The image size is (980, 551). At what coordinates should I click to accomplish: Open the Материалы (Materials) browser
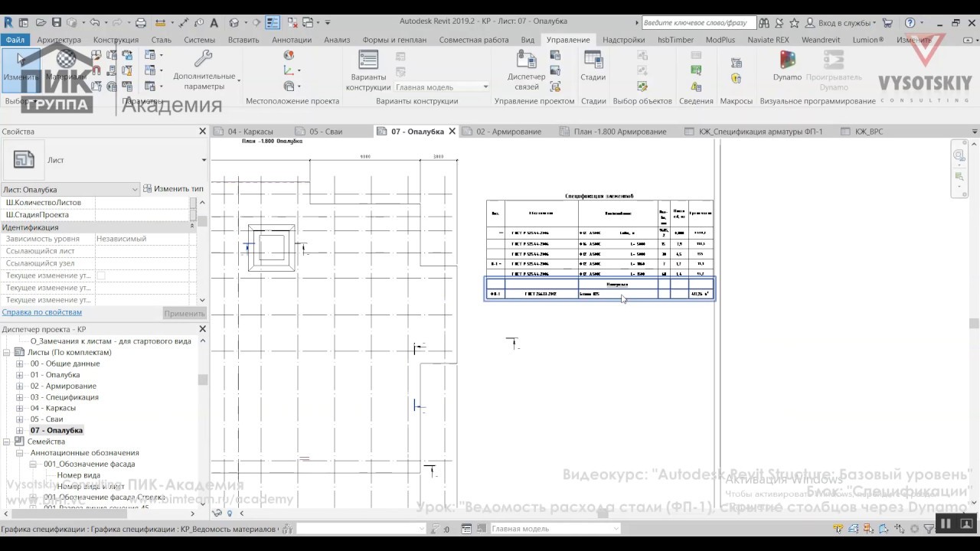point(65,66)
